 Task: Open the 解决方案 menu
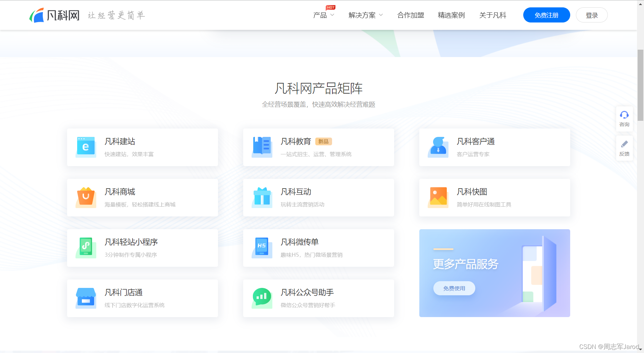362,15
